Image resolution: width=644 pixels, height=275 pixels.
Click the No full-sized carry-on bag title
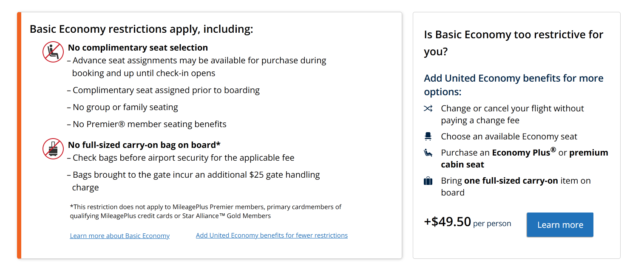click(x=144, y=145)
